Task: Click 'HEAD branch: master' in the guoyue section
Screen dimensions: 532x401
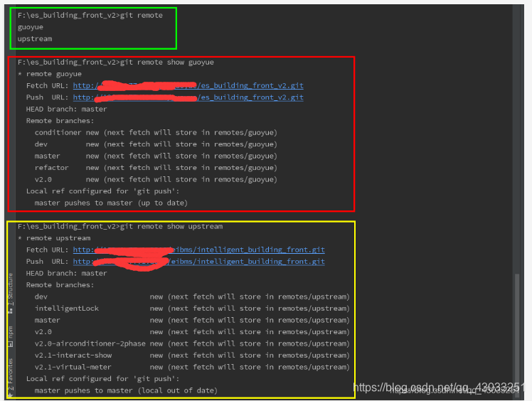Action: click(x=67, y=109)
